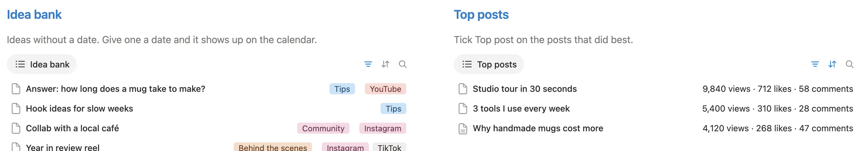The image size is (868, 151).
Task: Click stats '4,120 views · 268 likes · 47 comments'
Action: point(778,129)
